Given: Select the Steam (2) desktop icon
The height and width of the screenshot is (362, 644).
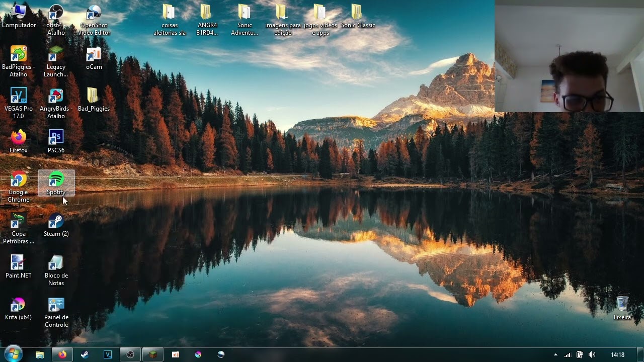Looking at the screenshot, I should tap(56, 225).
